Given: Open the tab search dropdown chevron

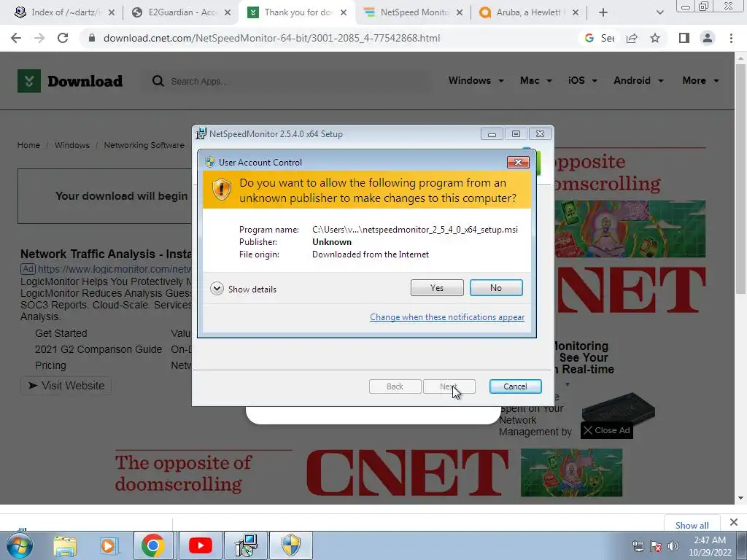Looking at the screenshot, I should (x=659, y=12).
